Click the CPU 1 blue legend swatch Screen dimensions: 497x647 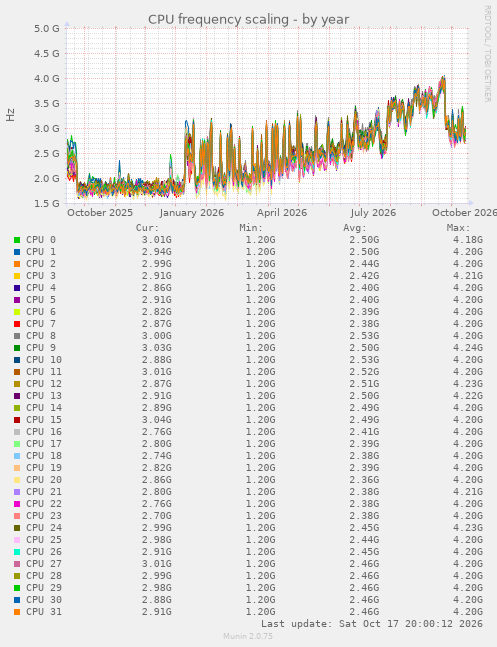pos(17,252)
